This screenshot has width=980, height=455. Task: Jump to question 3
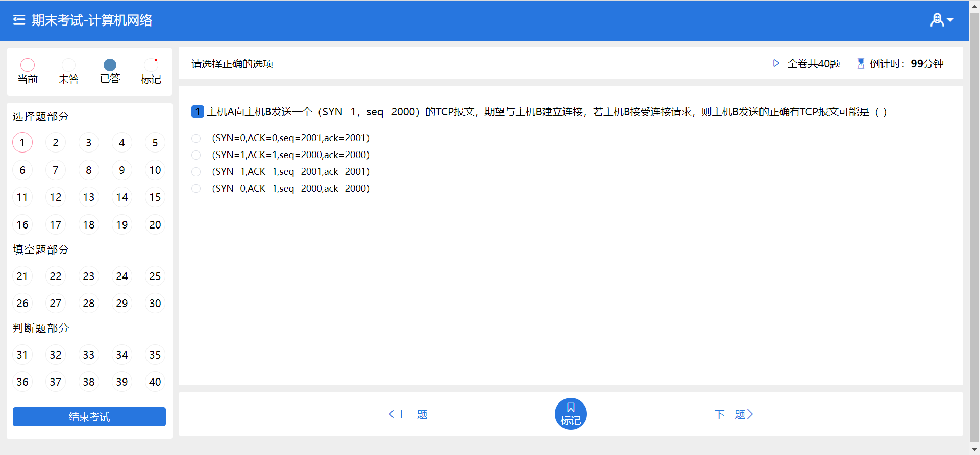(89, 142)
